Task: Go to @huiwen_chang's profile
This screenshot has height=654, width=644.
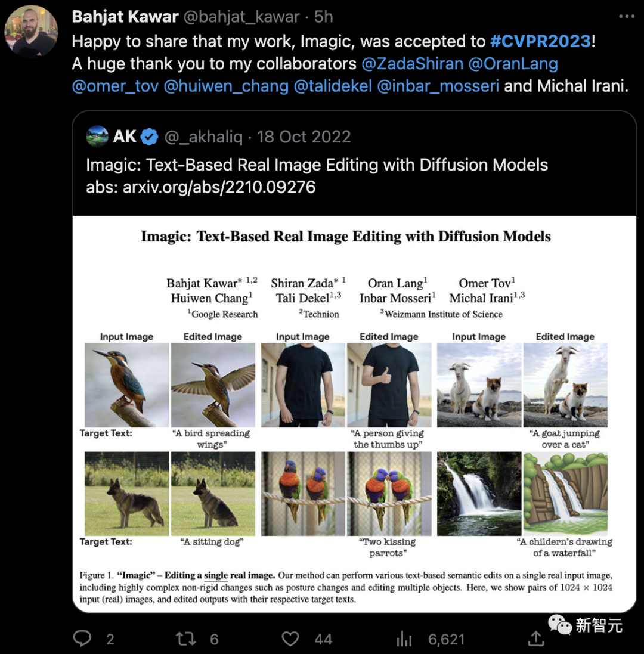Action: [x=226, y=86]
